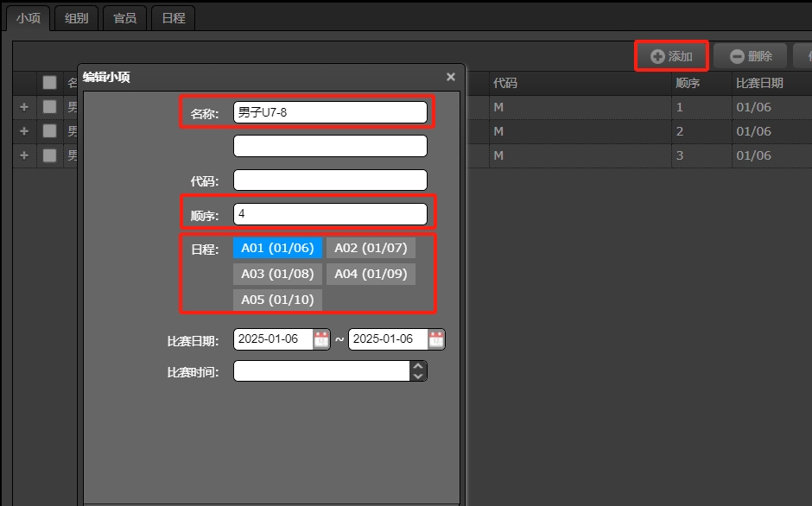Check the first row checkbox
The image size is (812, 506).
coord(50,107)
